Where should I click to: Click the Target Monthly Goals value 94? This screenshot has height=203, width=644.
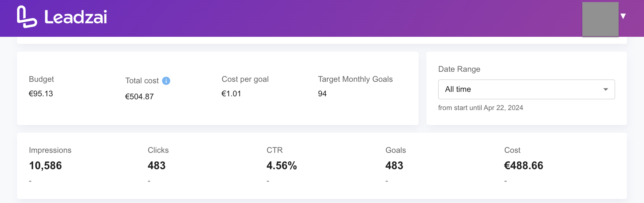pyautogui.click(x=322, y=94)
